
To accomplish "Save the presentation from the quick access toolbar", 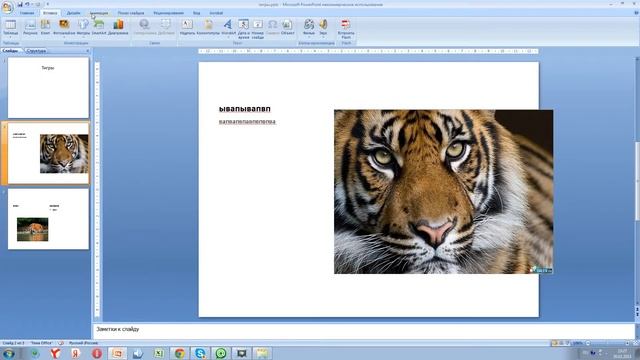I will (20, 4).
